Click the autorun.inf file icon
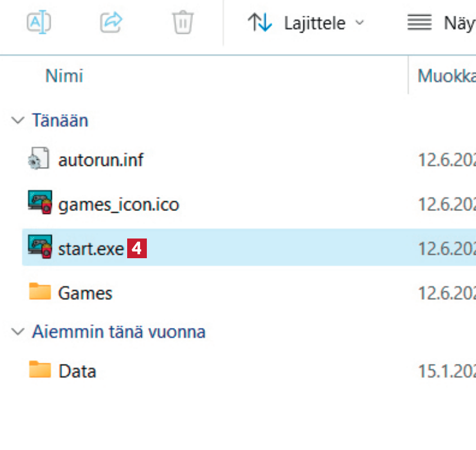 [x=39, y=160]
